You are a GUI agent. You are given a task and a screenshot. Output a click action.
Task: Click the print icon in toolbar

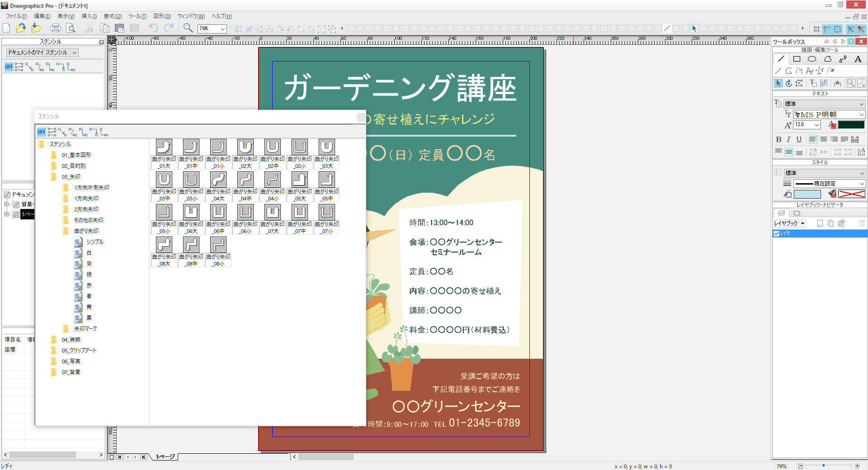(x=56, y=28)
